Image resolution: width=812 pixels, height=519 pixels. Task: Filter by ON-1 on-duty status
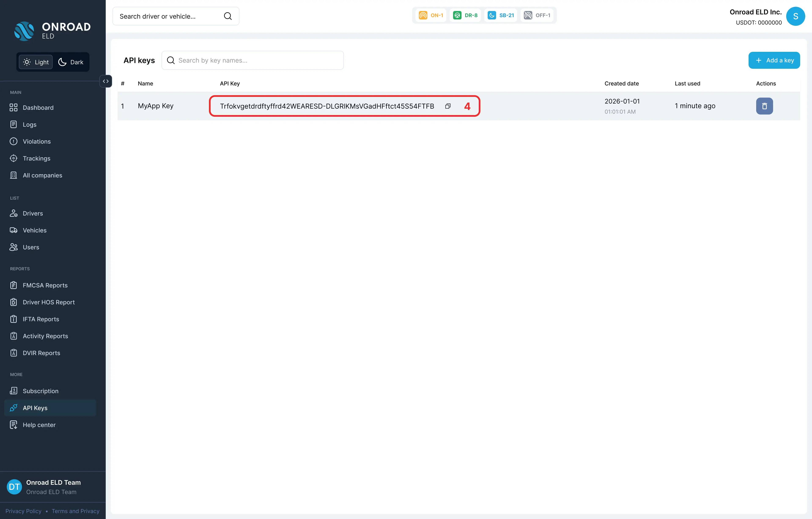[x=431, y=15]
